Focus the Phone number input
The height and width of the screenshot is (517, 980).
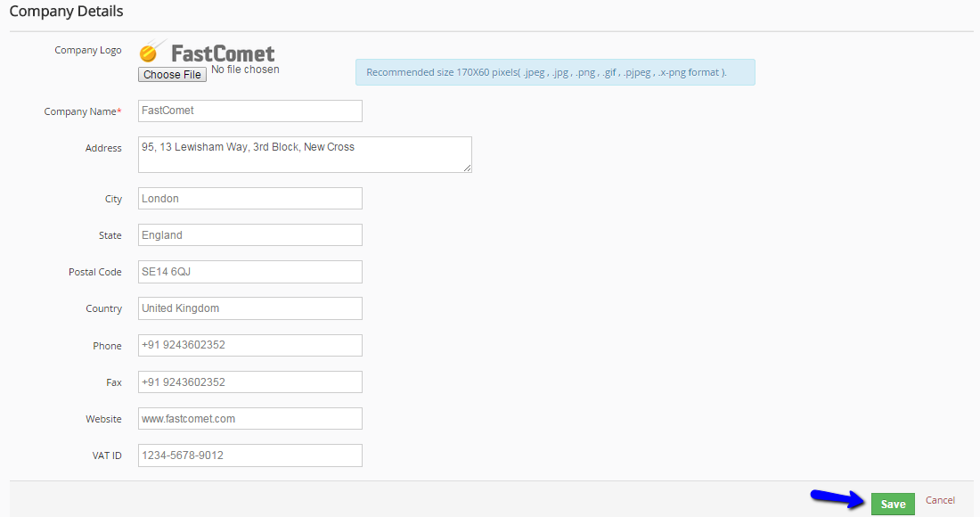point(250,345)
